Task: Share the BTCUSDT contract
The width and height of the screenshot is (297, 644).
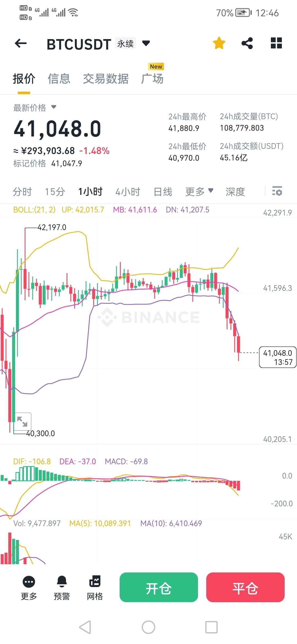Action: coord(247,43)
